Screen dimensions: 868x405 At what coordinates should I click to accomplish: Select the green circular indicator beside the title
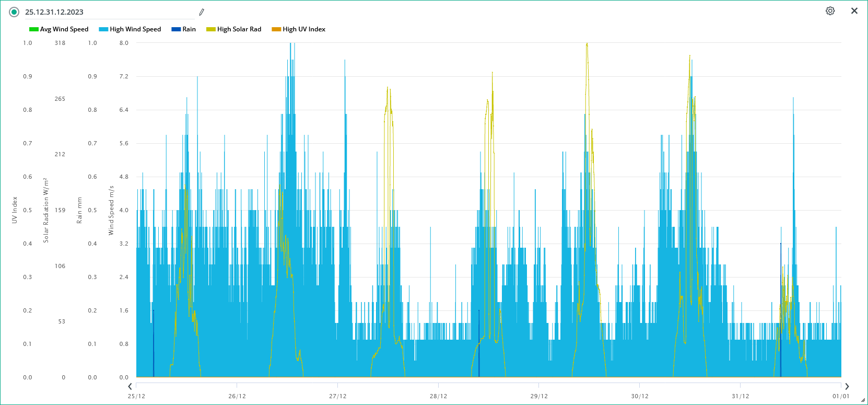tap(14, 12)
